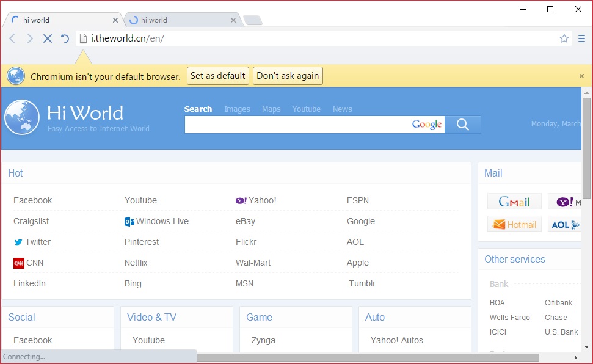Open a new tab
Screen dimensions: 593x364
253,20
